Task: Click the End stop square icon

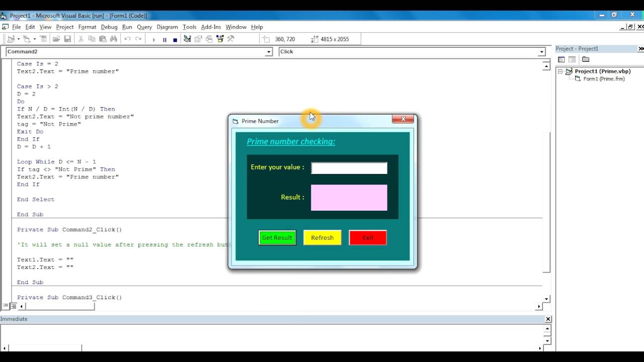Action: [175, 39]
